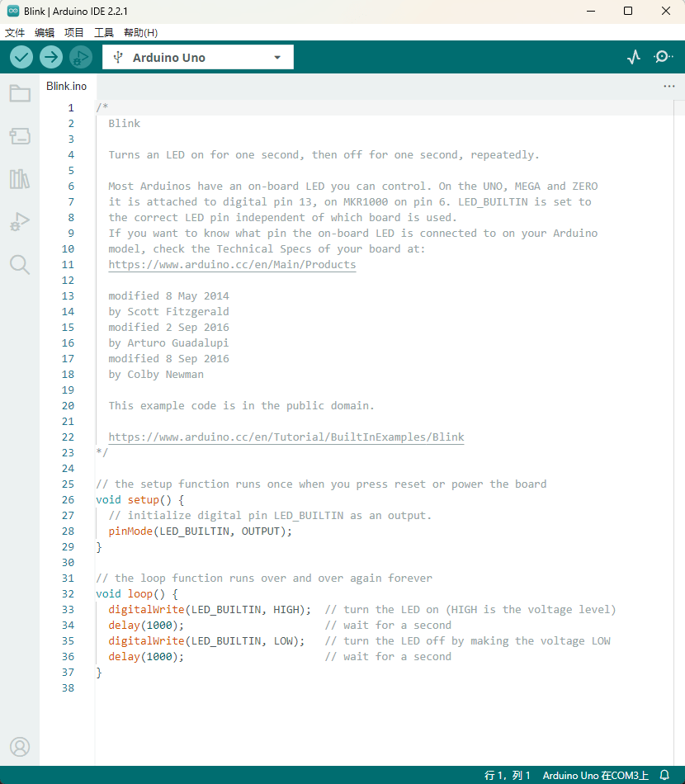Click the 'modified 8 May 2014' comment
The width and height of the screenshot is (685, 784).
(x=168, y=296)
